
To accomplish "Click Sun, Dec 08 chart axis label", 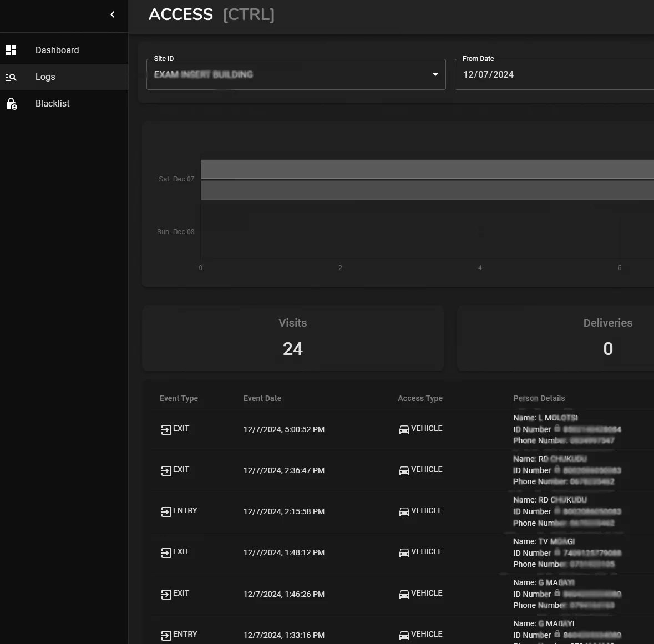I will point(176,232).
